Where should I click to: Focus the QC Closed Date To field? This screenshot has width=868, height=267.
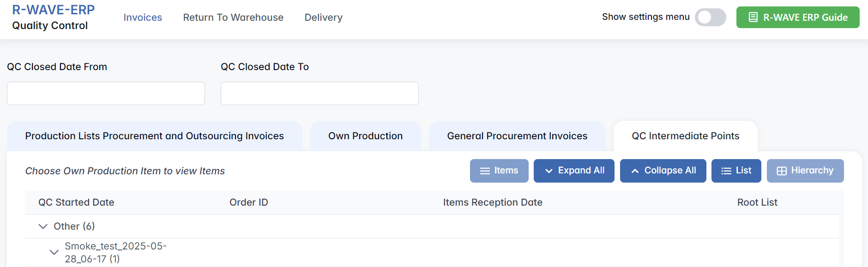(319, 94)
